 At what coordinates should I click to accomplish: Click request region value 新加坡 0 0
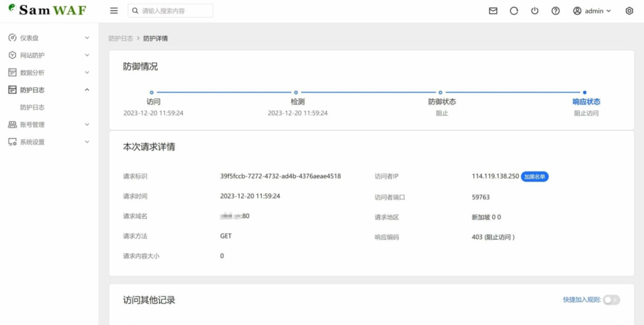coord(486,217)
